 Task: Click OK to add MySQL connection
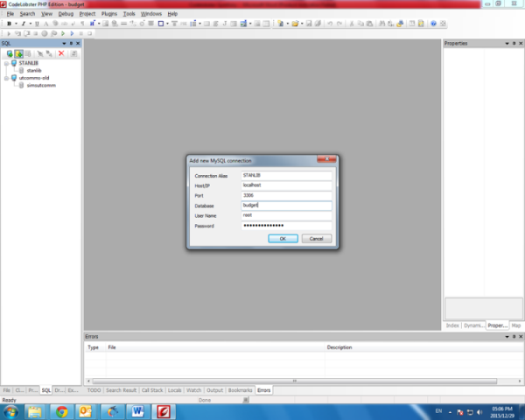(x=283, y=238)
